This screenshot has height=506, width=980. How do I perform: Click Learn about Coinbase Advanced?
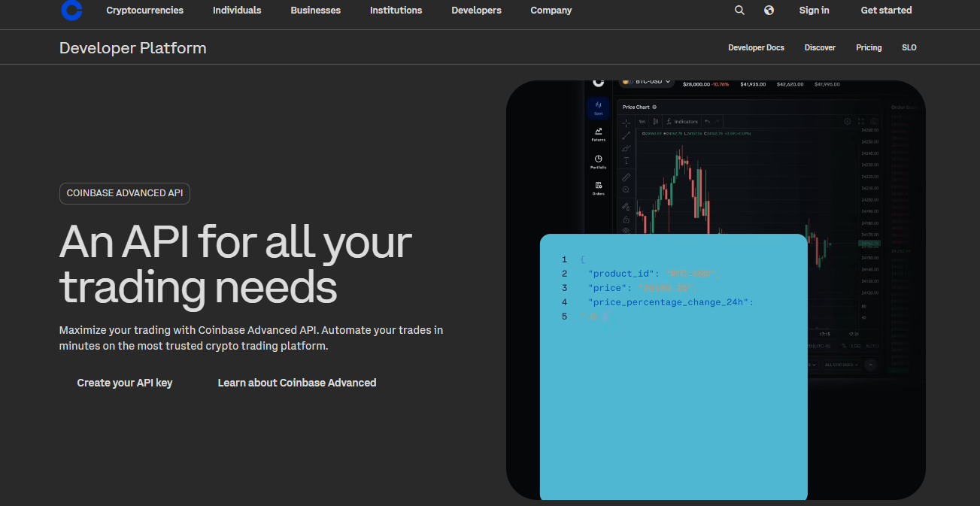pyautogui.click(x=297, y=383)
